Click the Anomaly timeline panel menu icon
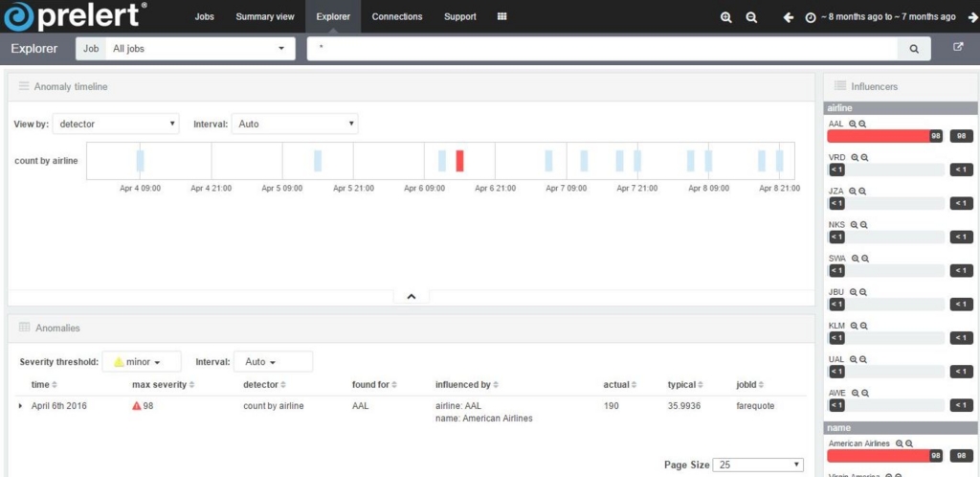 [24, 86]
